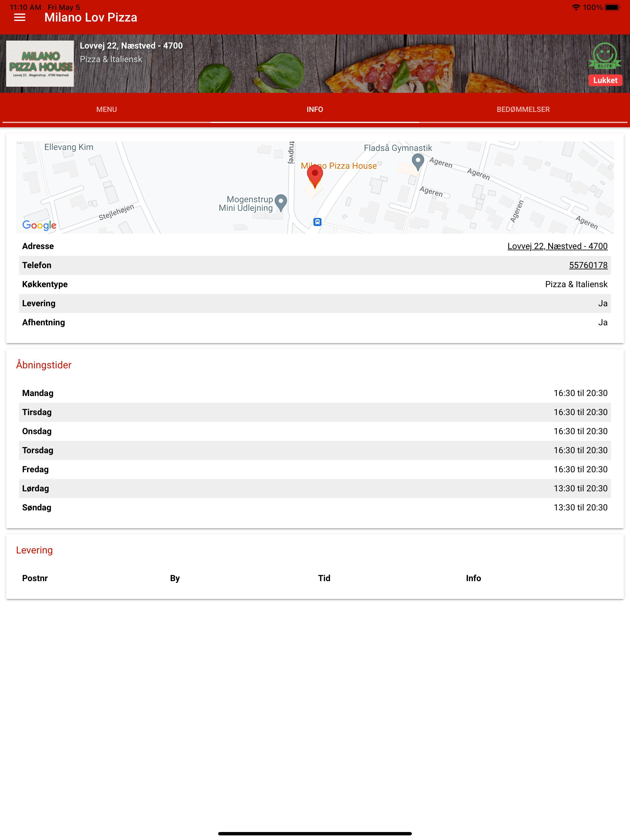
Task: Tap Mandag opening hours 16:30 til 20:30
Action: (x=580, y=393)
